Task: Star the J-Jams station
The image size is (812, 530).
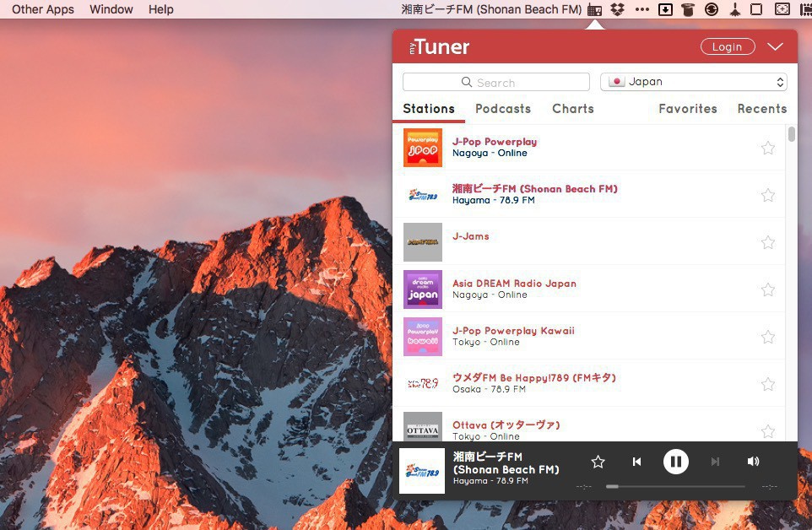Action: click(x=768, y=242)
